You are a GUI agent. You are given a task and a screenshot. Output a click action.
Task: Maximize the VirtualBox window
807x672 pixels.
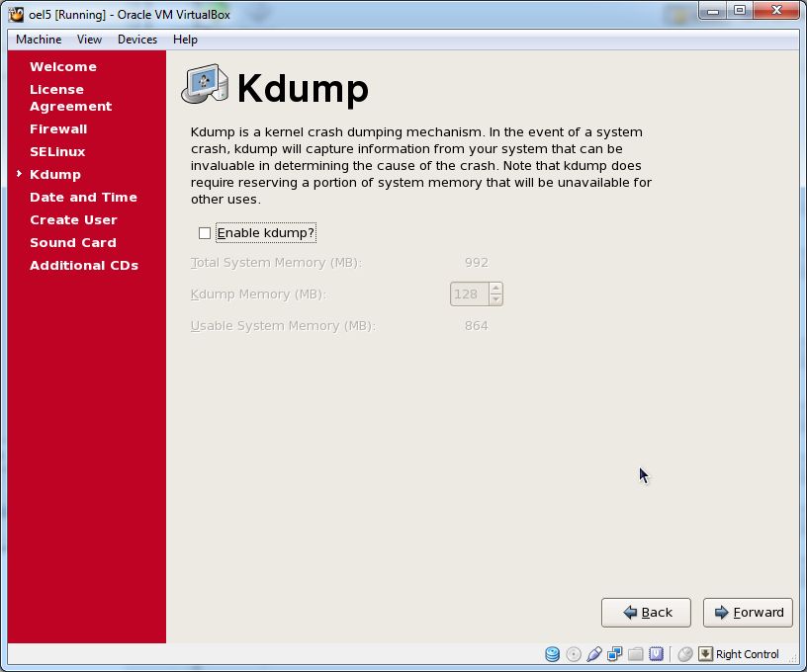(x=740, y=11)
